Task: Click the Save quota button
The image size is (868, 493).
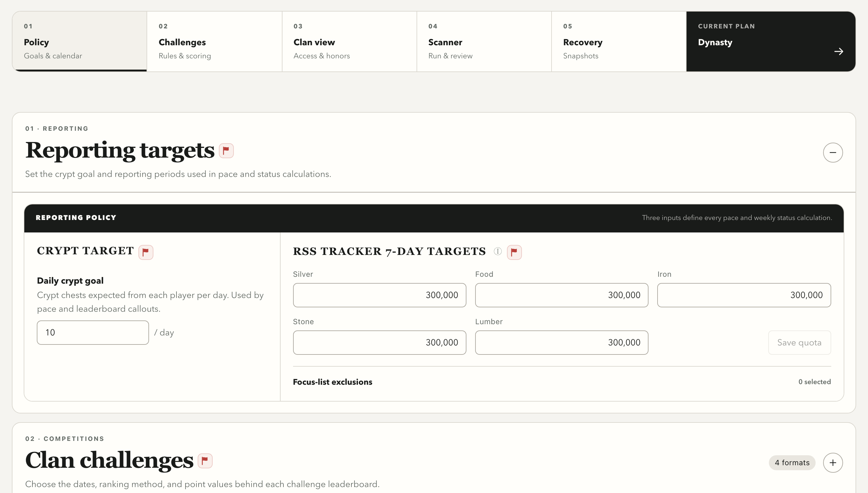Action: click(799, 343)
